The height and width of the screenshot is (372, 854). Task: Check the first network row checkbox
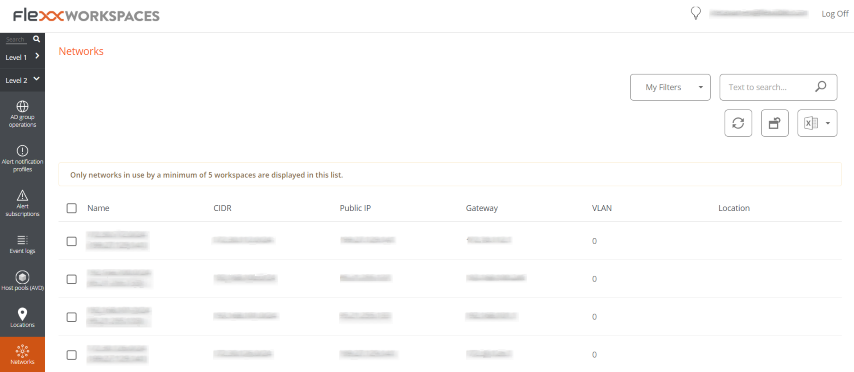(x=71, y=241)
